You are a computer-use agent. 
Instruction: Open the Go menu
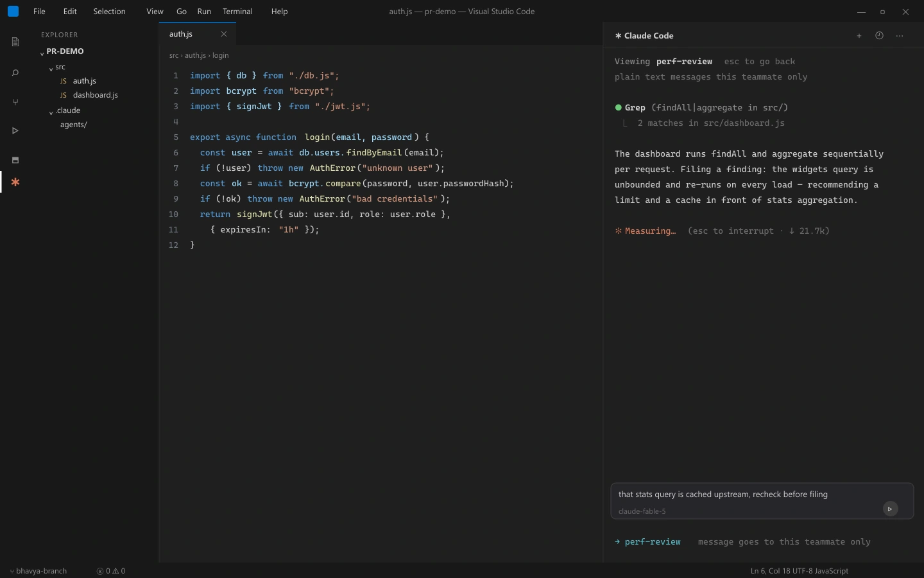(x=182, y=12)
